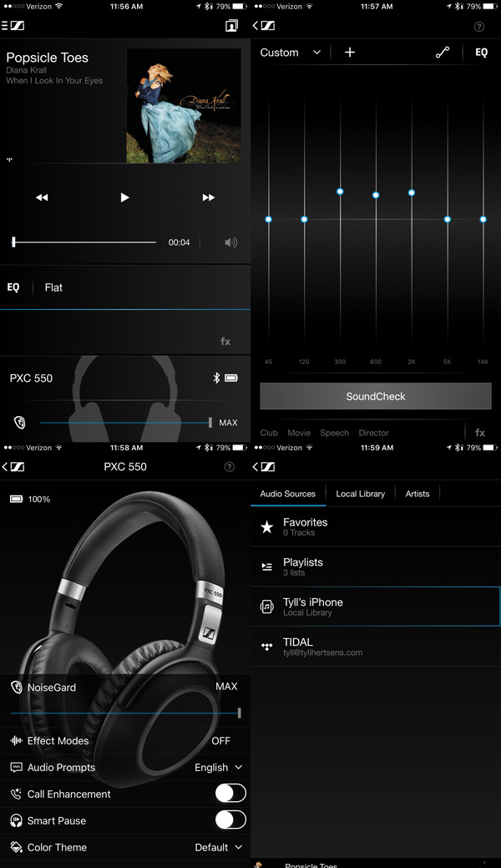Tap the NoiseGard icon in settings
Image resolution: width=501 pixels, height=868 pixels.
17,687
